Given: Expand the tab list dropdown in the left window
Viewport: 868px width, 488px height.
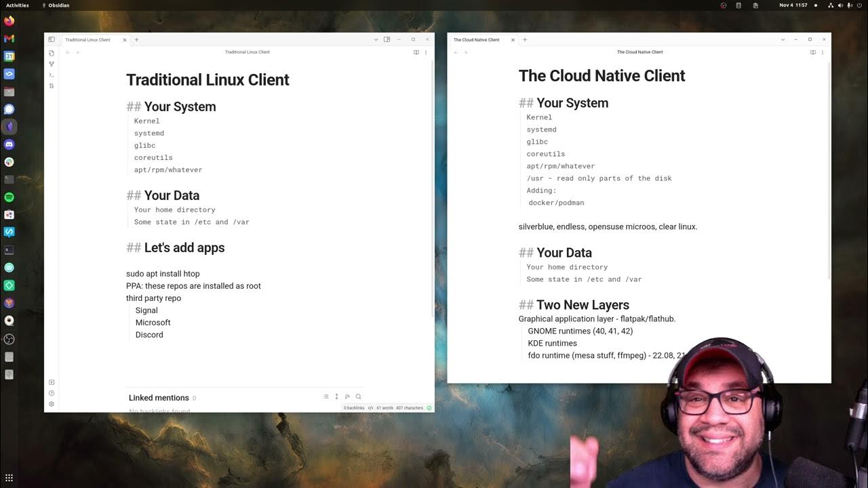Looking at the screenshot, I should (x=376, y=40).
